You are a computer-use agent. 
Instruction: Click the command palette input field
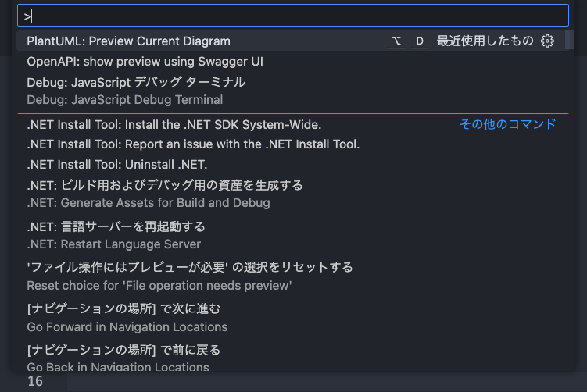293,16
